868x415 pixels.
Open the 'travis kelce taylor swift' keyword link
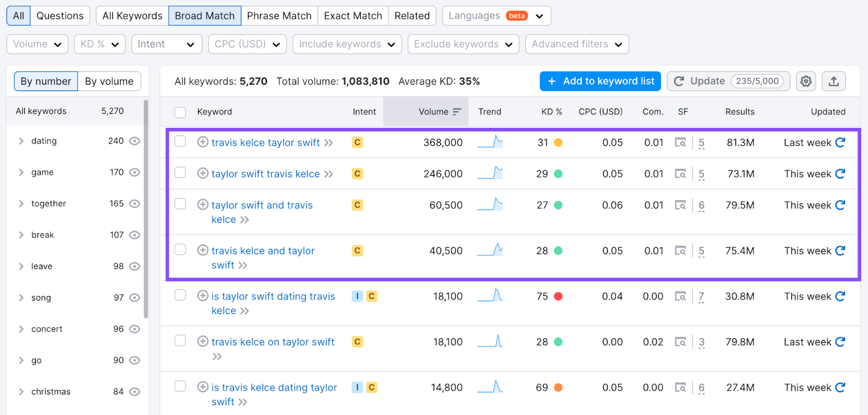[265, 143]
